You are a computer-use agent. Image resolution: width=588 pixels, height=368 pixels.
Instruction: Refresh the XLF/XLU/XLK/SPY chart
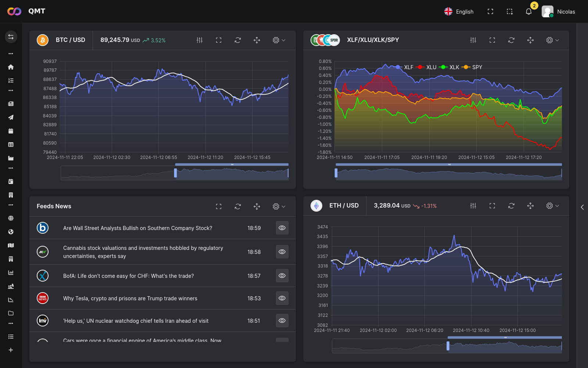coord(511,40)
